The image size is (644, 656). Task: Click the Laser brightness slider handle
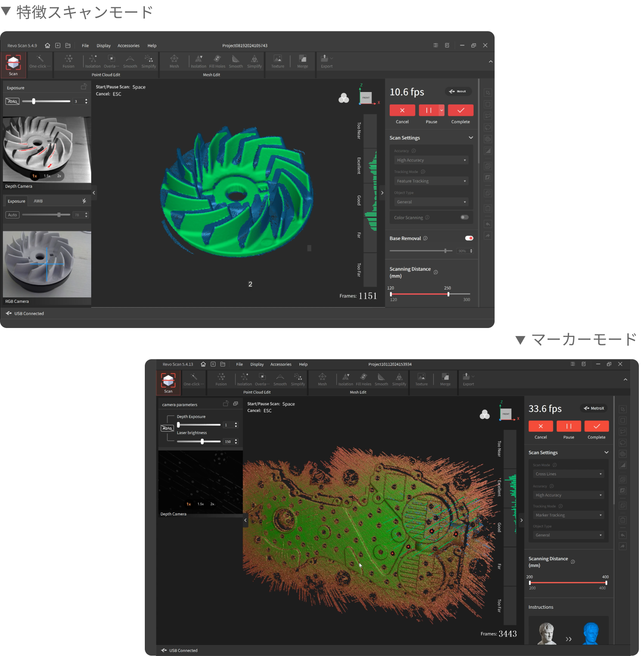pos(202,442)
